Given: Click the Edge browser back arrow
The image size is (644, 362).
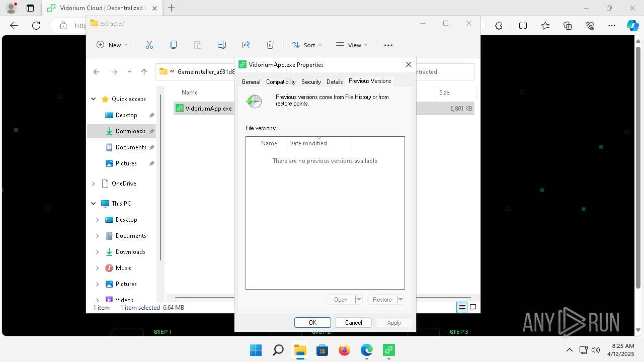Looking at the screenshot, I should pos(14,26).
